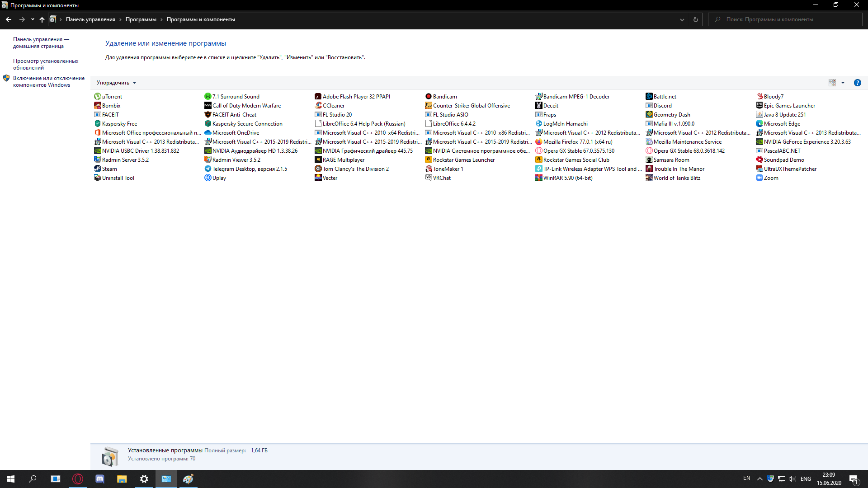Select the World of Tanks Blitz icon
The height and width of the screenshot is (488, 868).
pos(649,178)
